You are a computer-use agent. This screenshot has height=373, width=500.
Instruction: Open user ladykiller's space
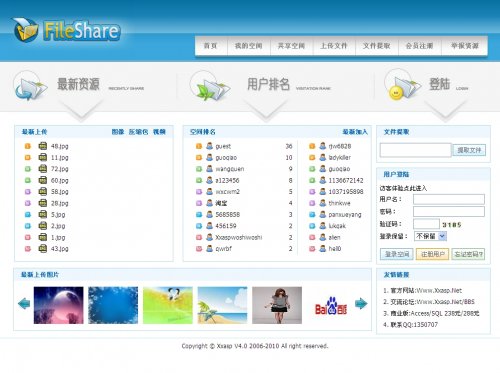[339, 157]
